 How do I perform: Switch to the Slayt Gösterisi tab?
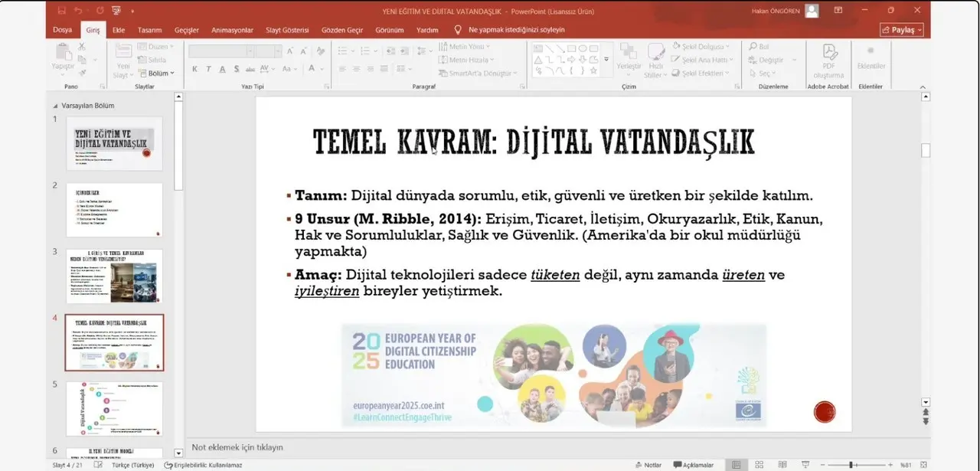[287, 30]
